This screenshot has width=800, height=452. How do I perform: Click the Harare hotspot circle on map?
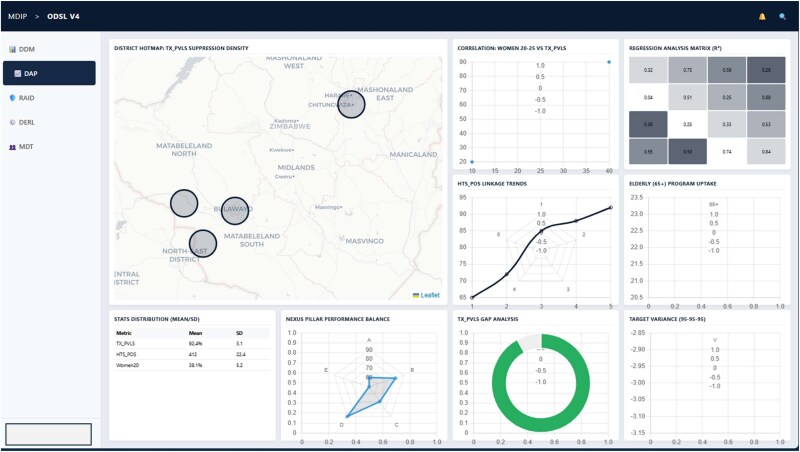351,104
